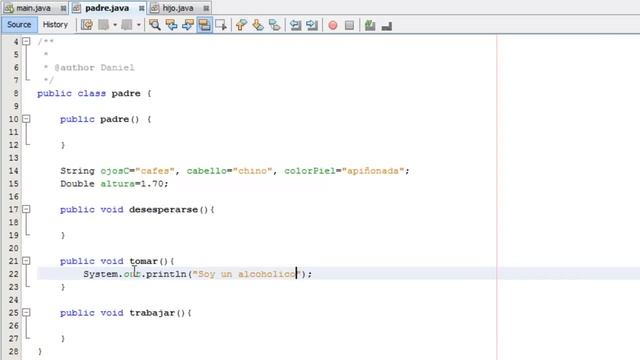Click the 'String' type keyword on line 14

(x=77, y=171)
